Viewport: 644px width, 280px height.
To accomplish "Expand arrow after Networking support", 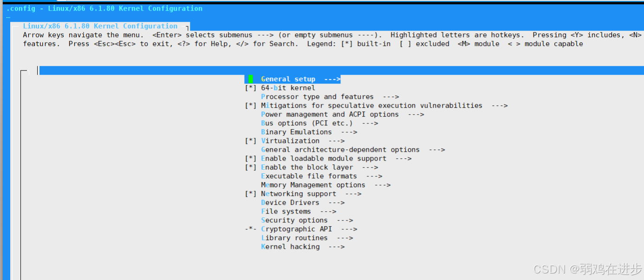I will (353, 194).
